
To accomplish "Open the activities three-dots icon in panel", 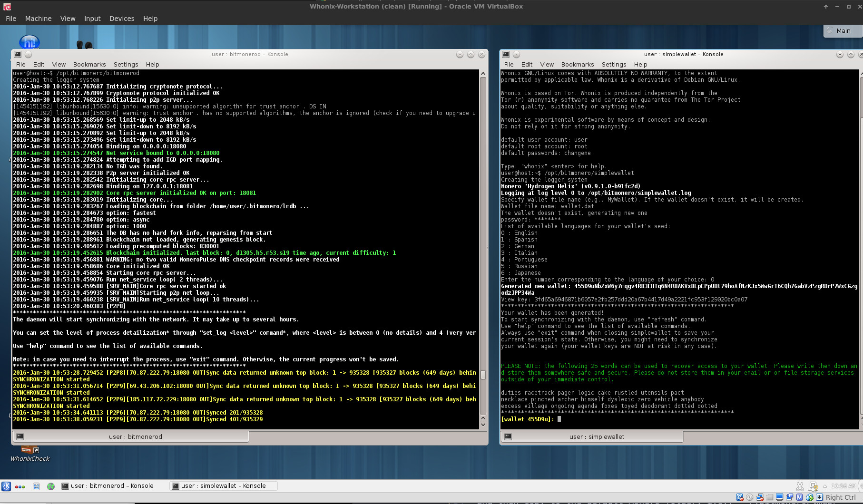I will click(x=20, y=486).
